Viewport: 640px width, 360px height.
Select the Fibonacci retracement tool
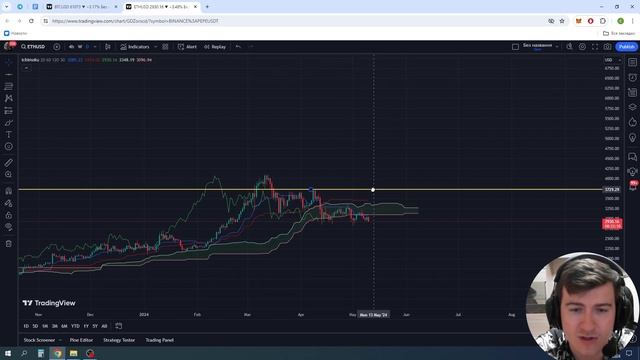9,87
